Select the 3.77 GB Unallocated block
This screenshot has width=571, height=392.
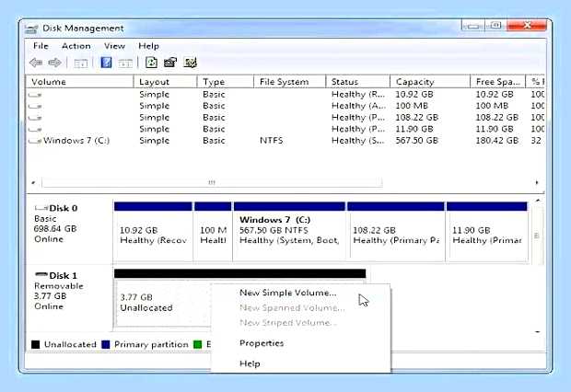163,302
